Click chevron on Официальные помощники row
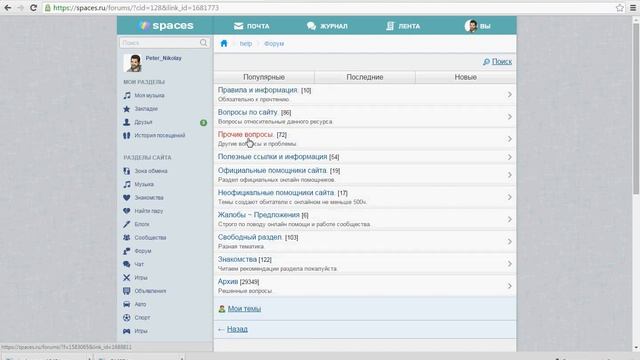Image resolution: width=640 pixels, height=360 pixels. (509, 175)
